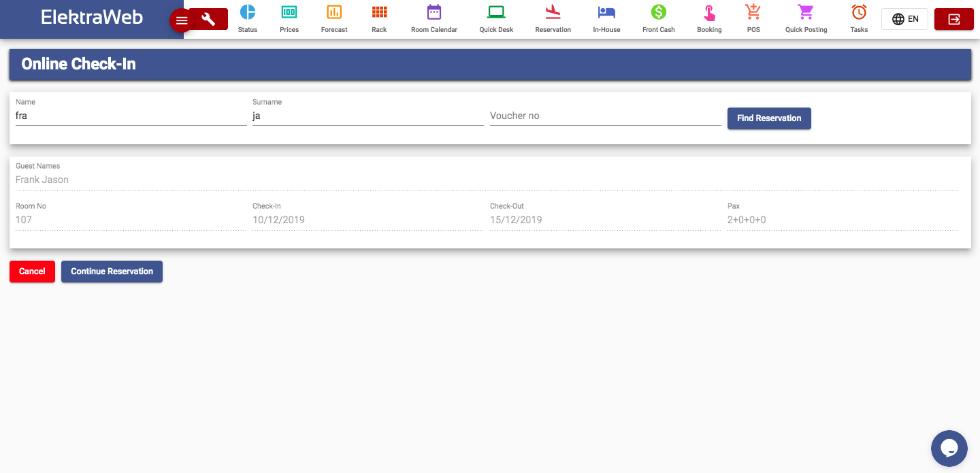Click the ElektraWeb logo
Image resolution: width=980 pixels, height=473 pixels.
point(92,17)
